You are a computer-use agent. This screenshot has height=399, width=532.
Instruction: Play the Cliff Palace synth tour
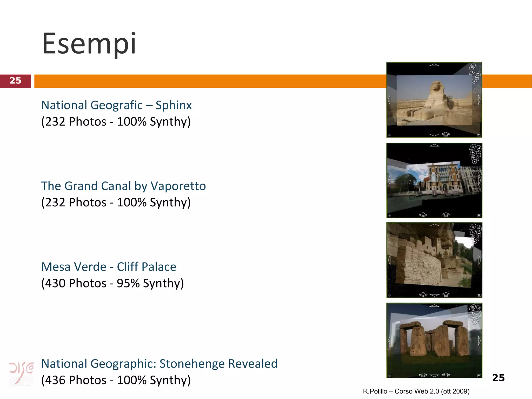(475, 241)
